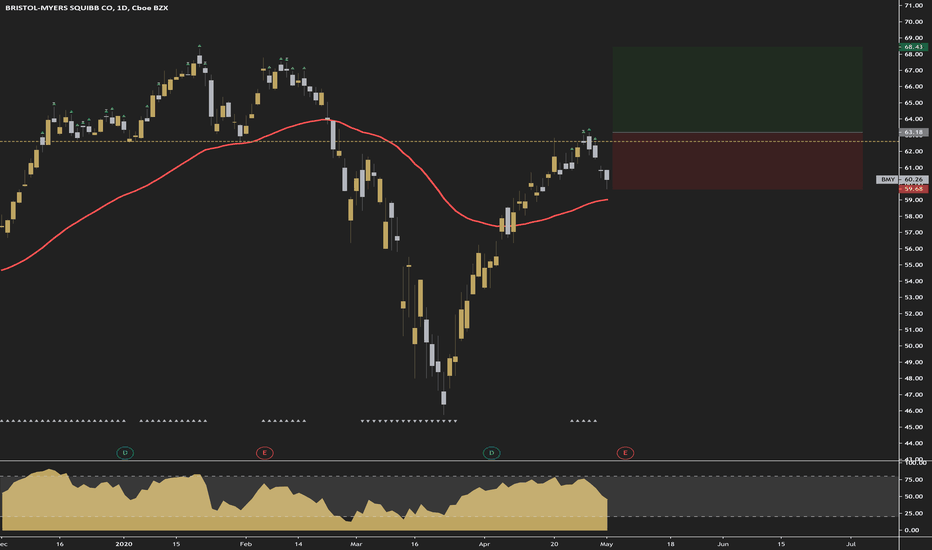Click the Feb label on the time axis
Screen dimensions: 932x550
[245, 543]
